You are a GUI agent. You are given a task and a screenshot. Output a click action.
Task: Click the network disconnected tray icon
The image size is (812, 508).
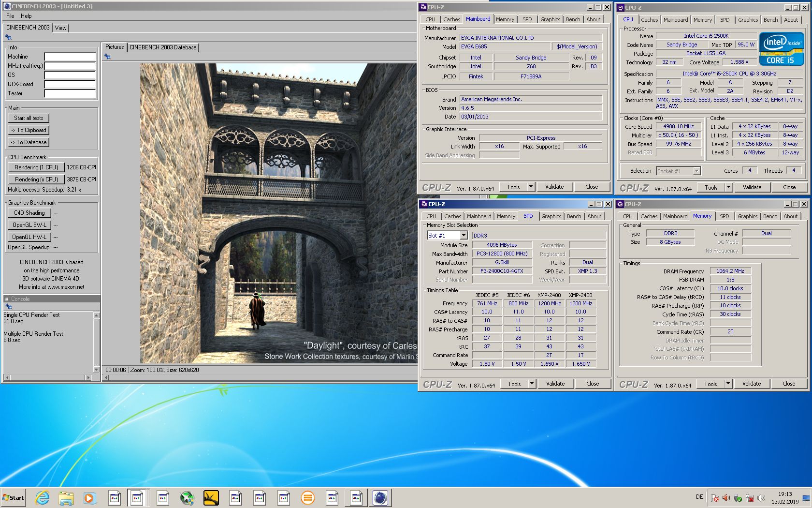point(750,498)
